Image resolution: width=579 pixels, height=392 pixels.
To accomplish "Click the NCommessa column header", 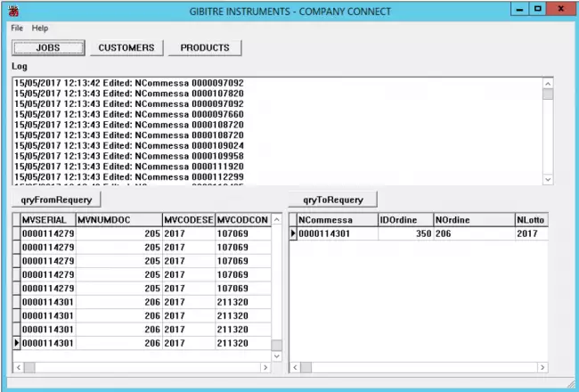I will [x=338, y=219].
